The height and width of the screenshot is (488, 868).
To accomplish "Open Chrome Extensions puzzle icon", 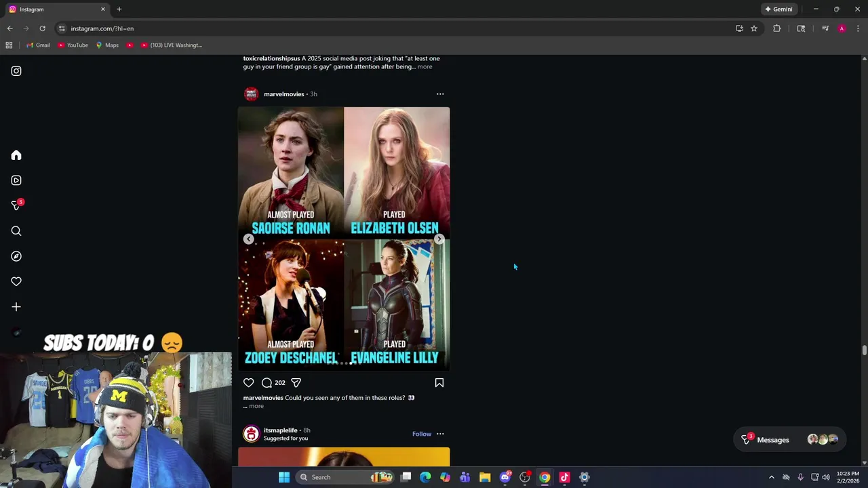I will [777, 28].
